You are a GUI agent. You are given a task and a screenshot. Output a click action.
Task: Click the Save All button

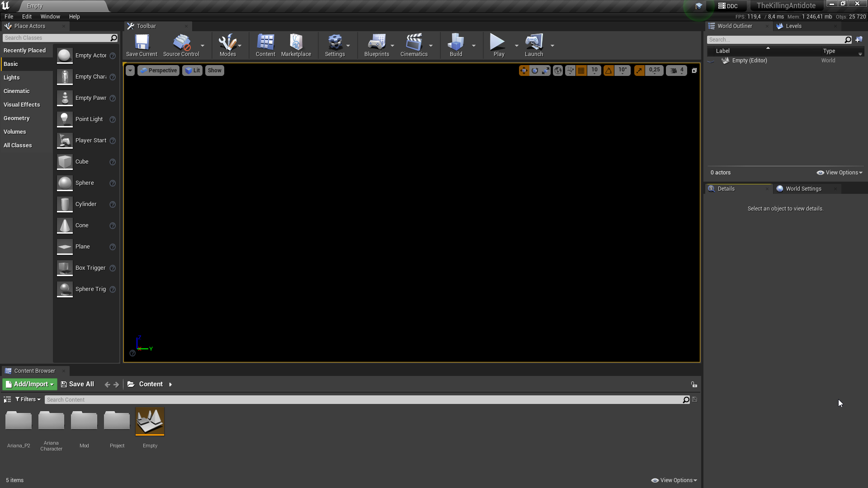pos(77,385)
